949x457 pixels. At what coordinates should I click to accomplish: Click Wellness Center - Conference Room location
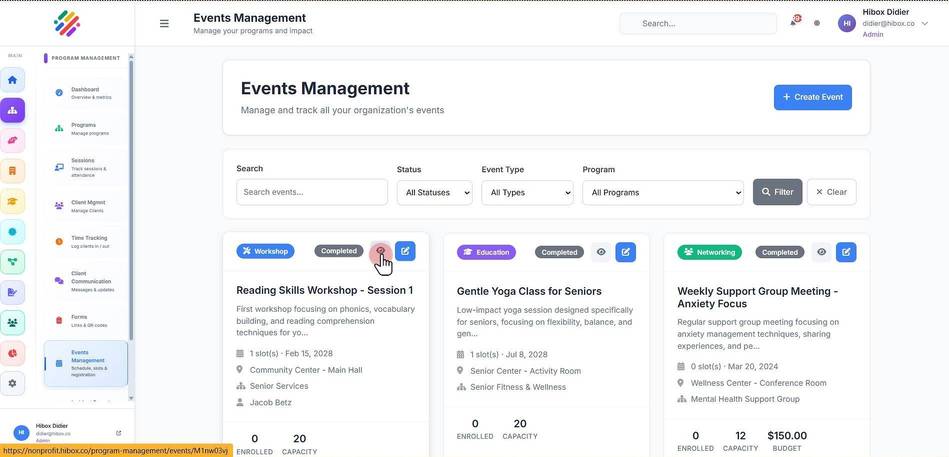(x=758, y=383)
